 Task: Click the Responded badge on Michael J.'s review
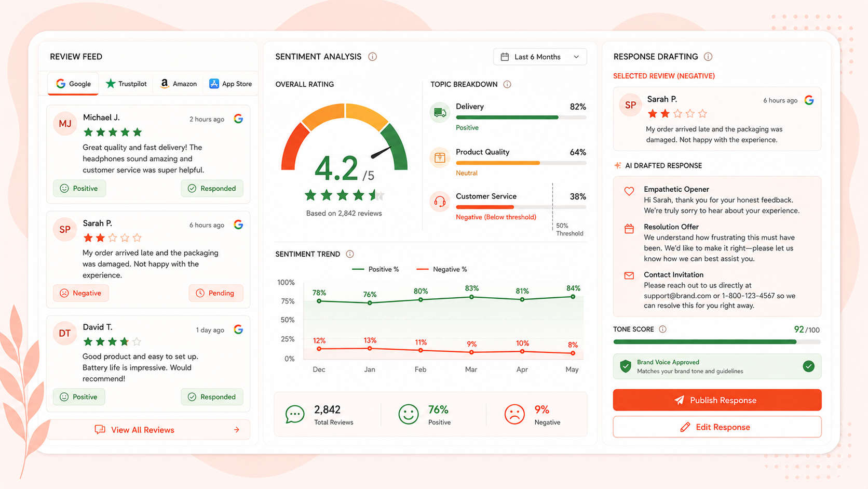coord(212,188)
